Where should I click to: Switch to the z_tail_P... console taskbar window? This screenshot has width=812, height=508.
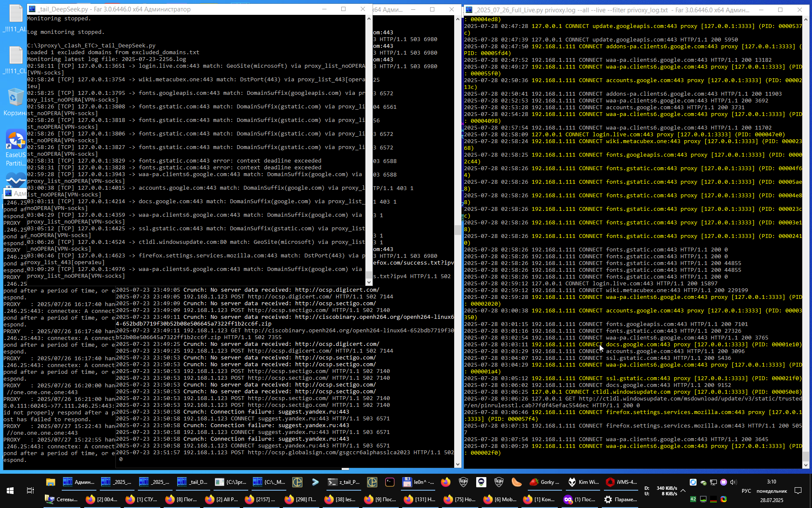pyautogui.click(x=344, y=482)
